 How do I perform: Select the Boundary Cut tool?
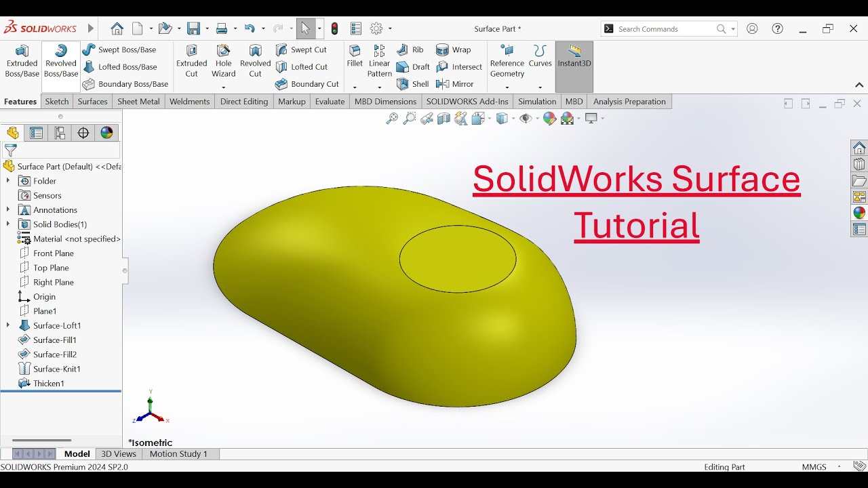pos(307,84)
